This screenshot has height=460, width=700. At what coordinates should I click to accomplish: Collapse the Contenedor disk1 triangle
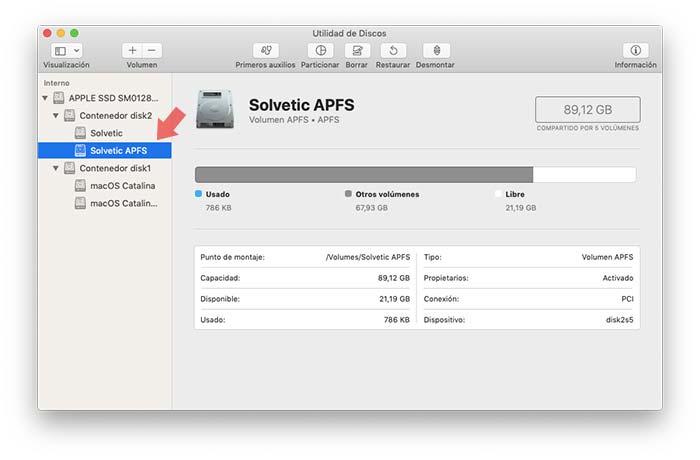click(56, 168)
